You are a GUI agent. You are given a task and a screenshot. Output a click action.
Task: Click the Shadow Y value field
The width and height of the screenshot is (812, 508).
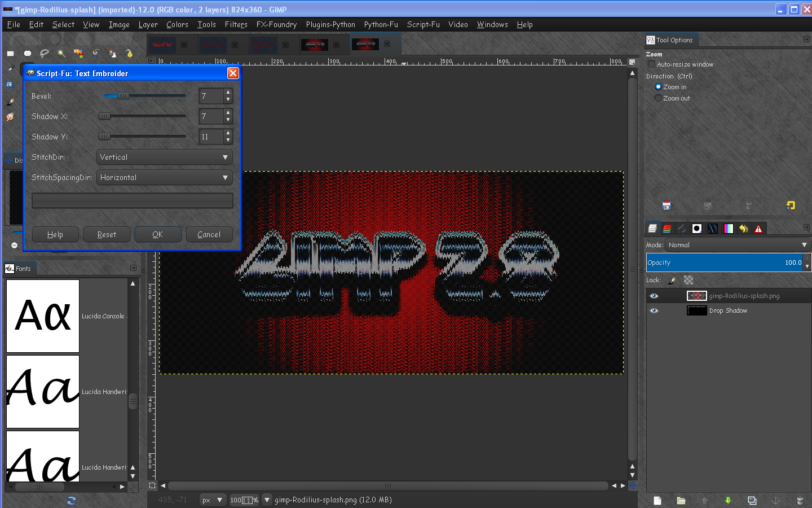(x=211, y=137)
